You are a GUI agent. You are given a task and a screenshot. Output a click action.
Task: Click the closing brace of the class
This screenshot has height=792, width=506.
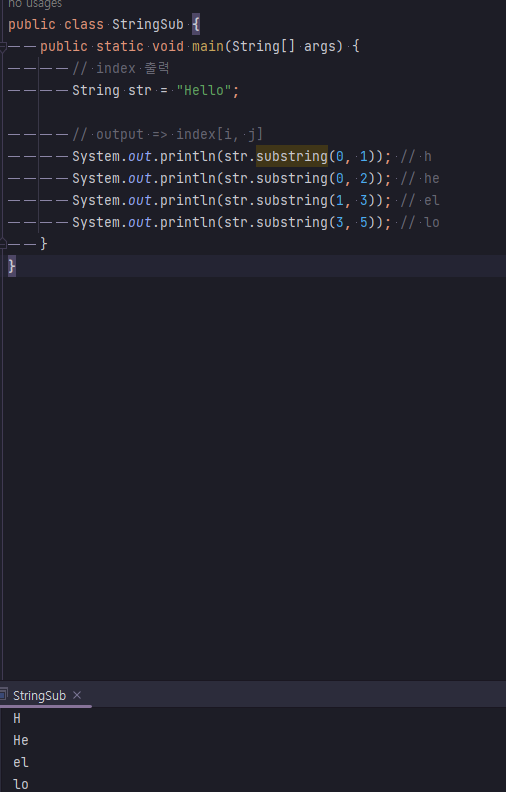click(12, 266)
